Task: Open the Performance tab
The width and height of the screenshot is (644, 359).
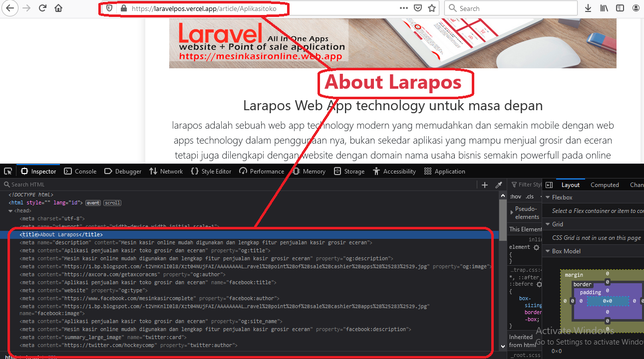Action: (x=262, y=171)
